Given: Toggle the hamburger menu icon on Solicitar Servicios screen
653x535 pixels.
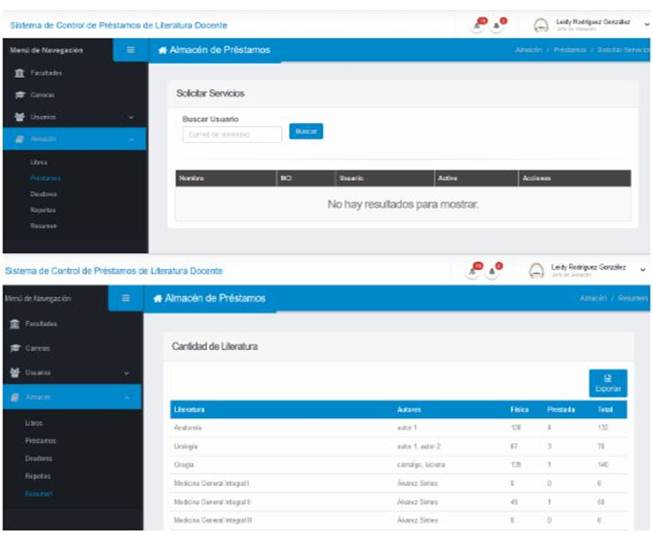Looking at the screenshot, I should (x=130, y=50).
